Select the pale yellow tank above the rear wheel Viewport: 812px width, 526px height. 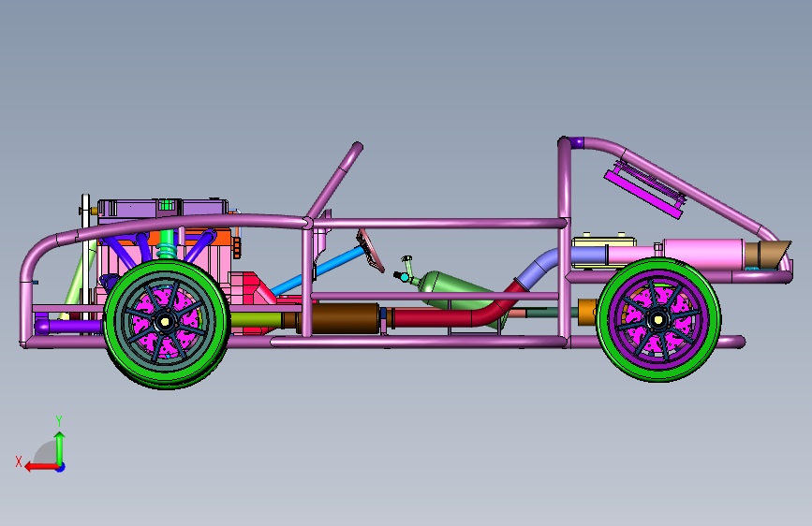pyautogui.click(x=604, y=241)
